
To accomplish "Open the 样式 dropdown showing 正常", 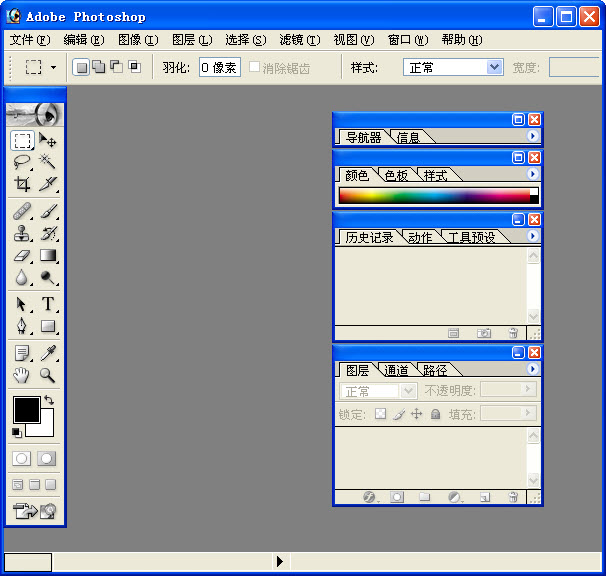I will (453, 68).
